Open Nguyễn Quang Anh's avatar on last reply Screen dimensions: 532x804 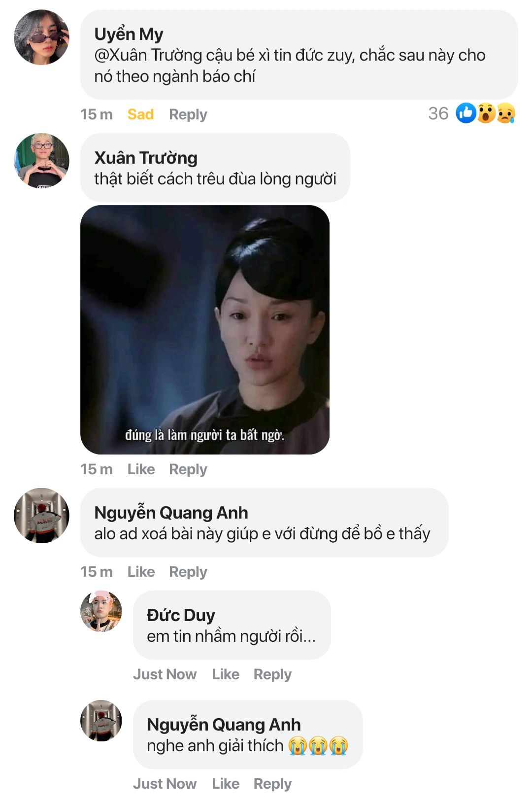pos(101,721)
